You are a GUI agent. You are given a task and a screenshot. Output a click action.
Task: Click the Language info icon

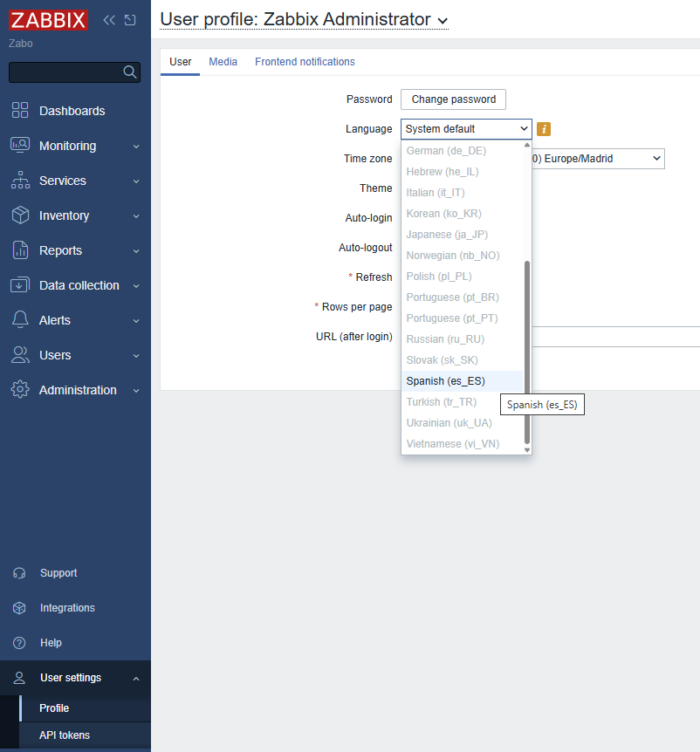542,128
